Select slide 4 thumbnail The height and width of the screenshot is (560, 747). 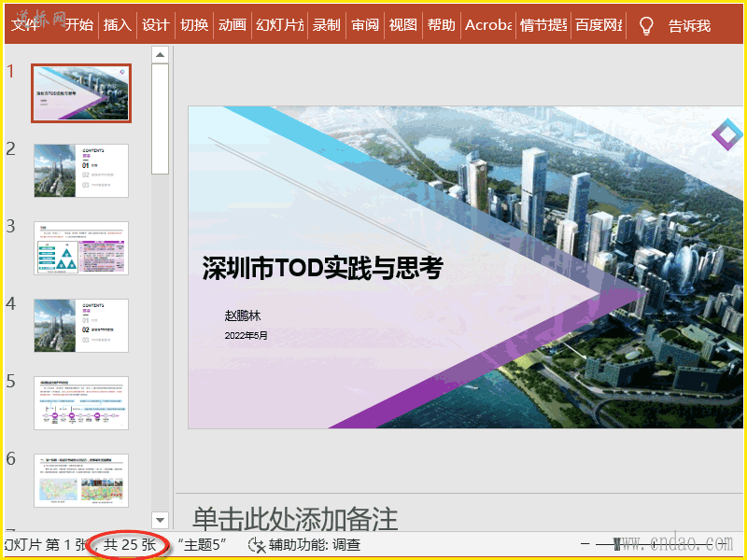tap(81, 326)
